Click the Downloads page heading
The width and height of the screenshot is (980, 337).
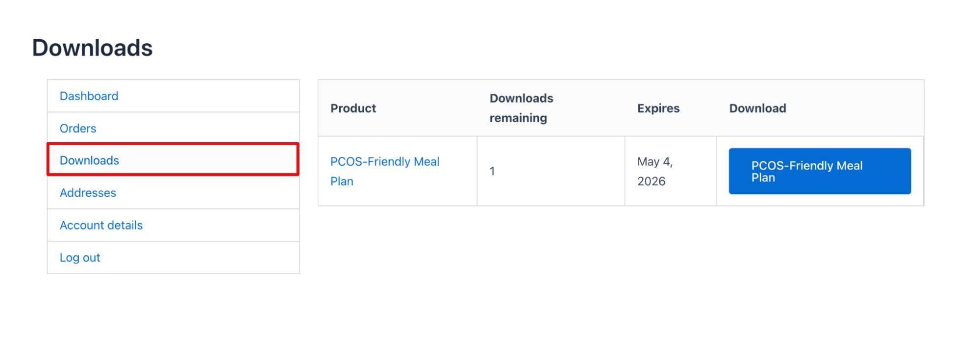click(92, 47)
